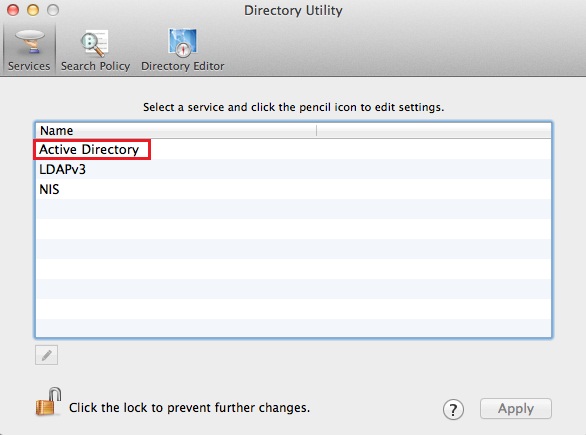Screen dimensions: 586x435
Task: Minimize the Directory Utility window
Action: (x=33, y=10)
